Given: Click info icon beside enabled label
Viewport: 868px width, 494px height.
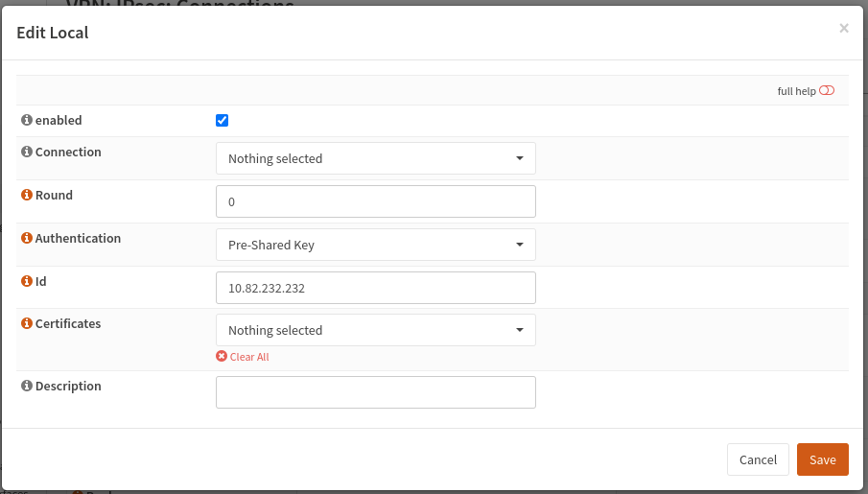Looking at the screenshot, I should [27, 121].
